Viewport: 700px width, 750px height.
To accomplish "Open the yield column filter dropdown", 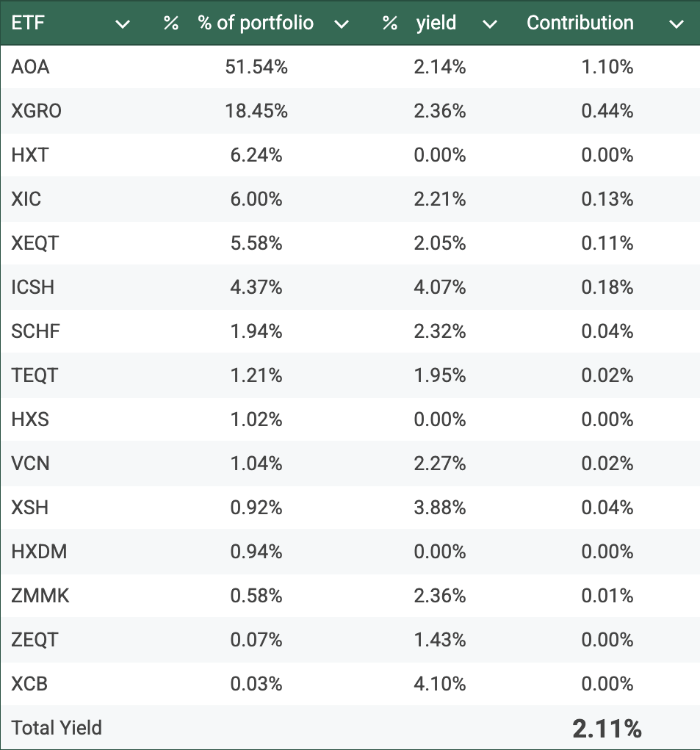I will [489, 24].
